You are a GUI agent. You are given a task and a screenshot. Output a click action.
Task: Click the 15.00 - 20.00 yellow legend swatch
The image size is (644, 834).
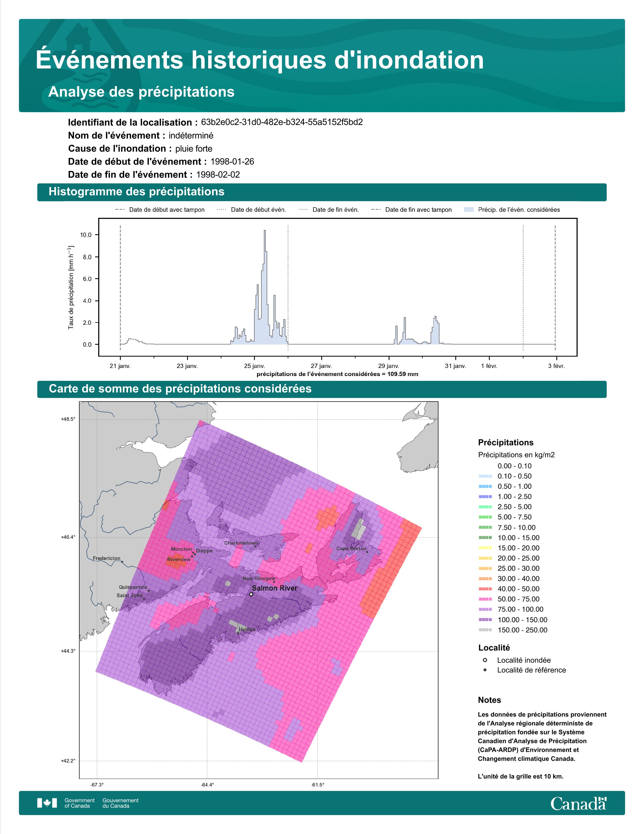coord(485,548)
